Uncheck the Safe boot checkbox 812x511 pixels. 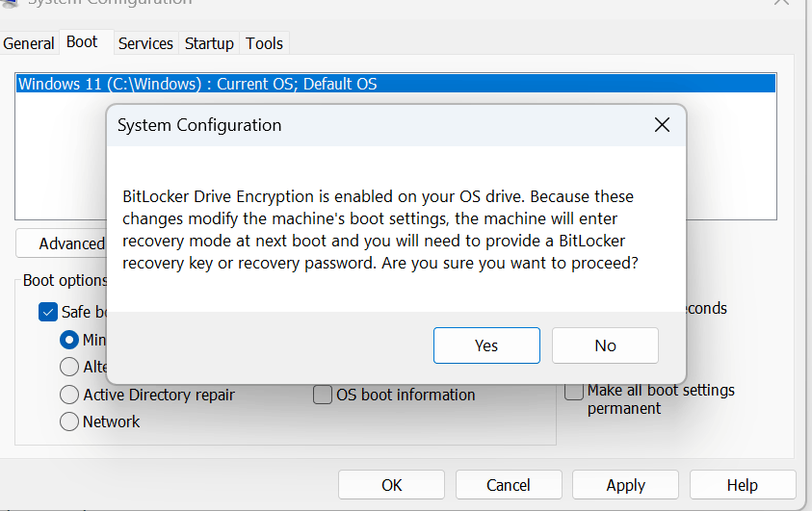(48, 312)
